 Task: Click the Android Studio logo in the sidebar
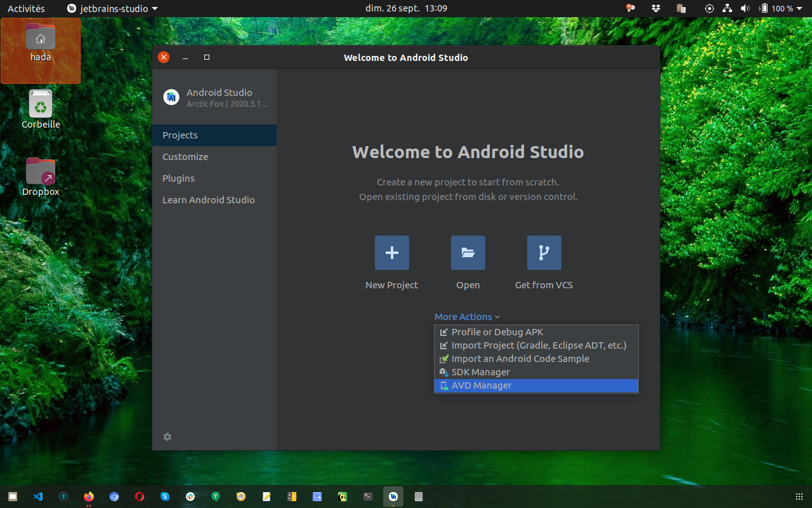tap(171, 97)
